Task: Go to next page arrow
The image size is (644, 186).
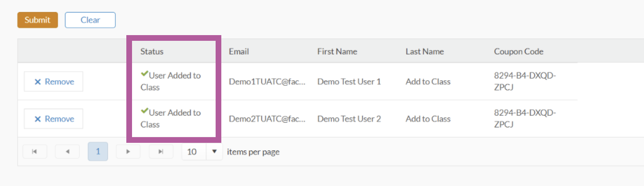Action: pos(128,152)
